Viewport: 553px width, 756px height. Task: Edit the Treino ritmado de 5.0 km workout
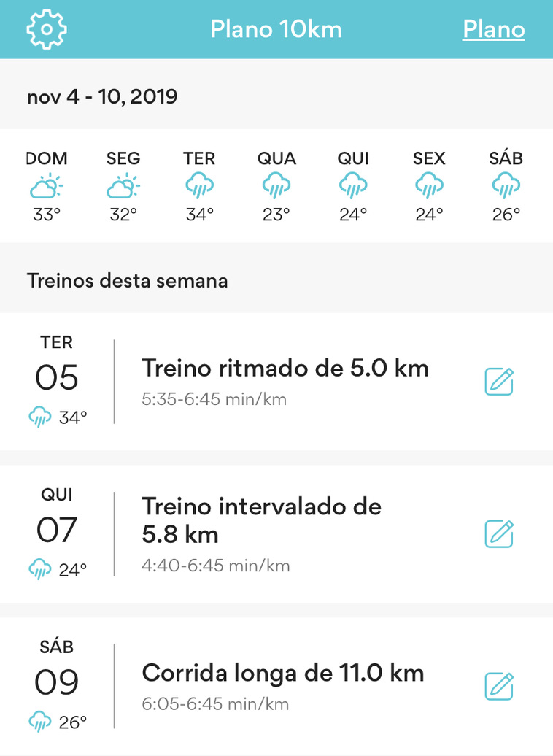tap(499, 382)
